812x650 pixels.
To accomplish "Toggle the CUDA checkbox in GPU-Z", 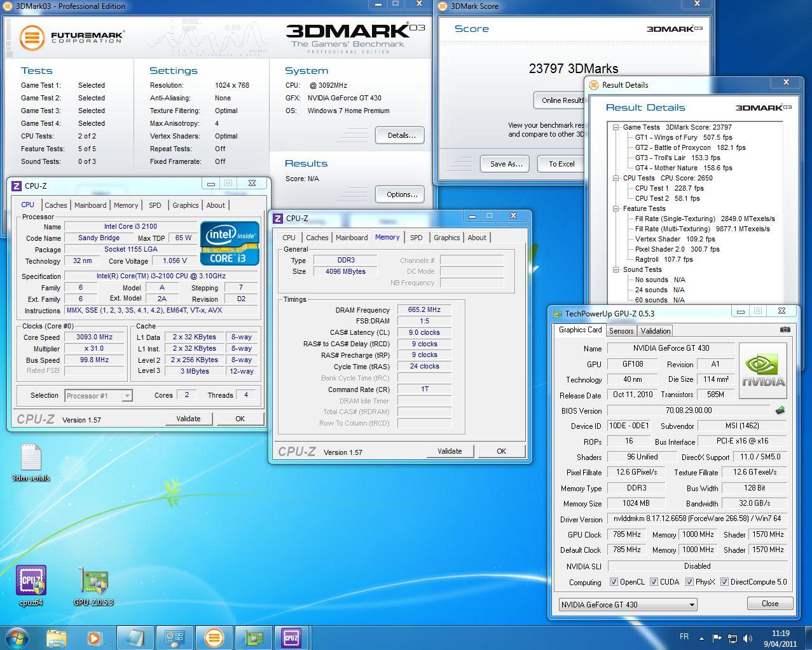I will point(653,581).
